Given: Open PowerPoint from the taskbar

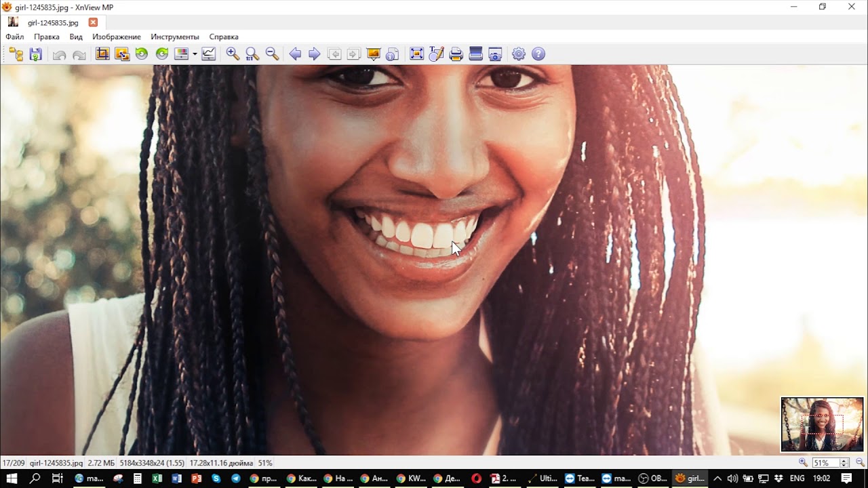Looking at the screenshot, I should 197,478.
